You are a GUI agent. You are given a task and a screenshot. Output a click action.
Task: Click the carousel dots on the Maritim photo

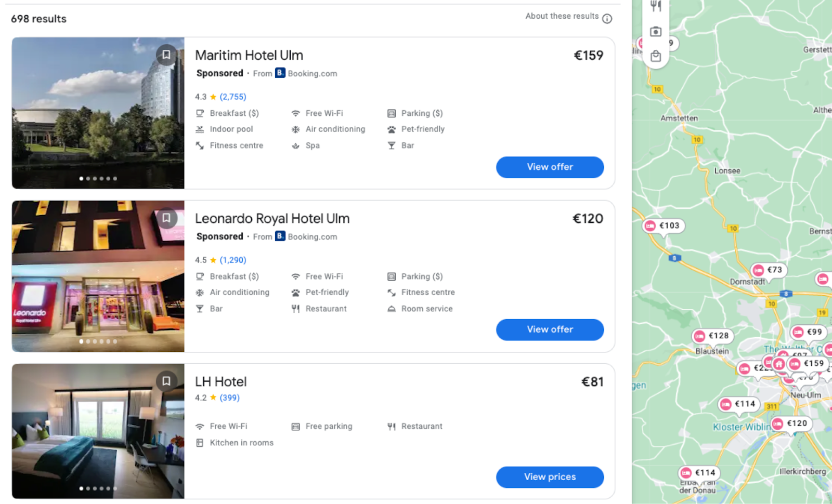coord(98,178)
